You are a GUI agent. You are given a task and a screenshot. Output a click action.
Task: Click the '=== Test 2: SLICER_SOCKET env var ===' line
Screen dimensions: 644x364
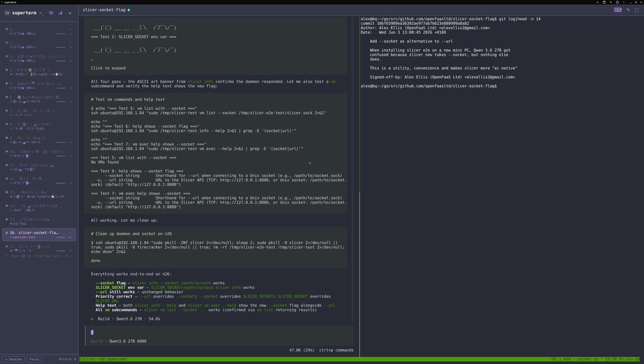pos(134,37)
